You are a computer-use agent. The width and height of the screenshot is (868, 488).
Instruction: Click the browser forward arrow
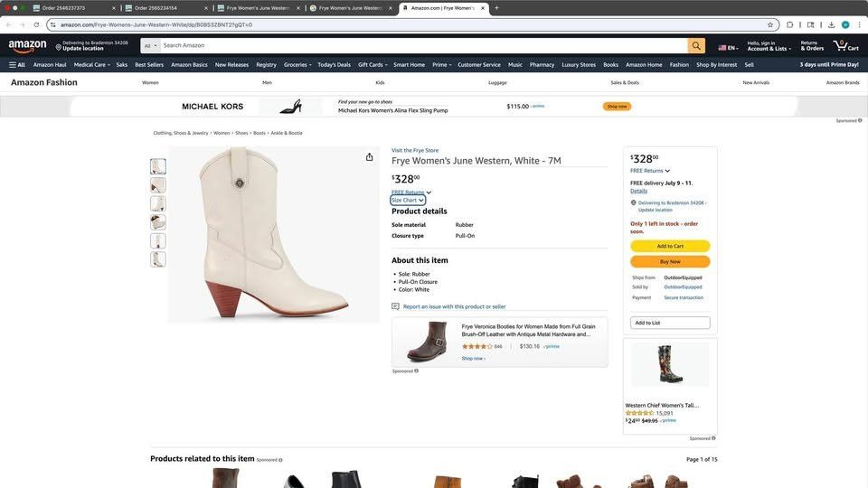pos(22,25)
